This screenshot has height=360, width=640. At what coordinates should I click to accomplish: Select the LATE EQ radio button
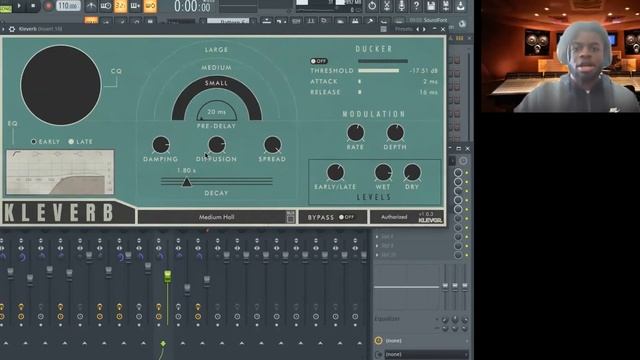click(71, 142)
